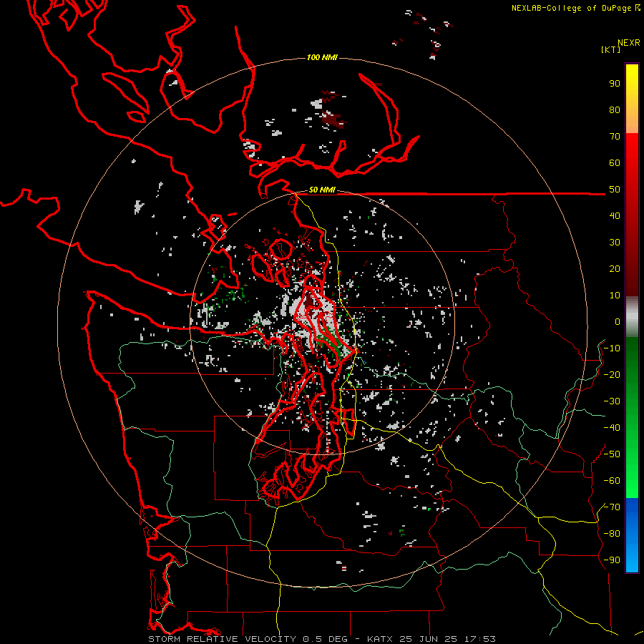
Task: Click the -60 scale value
Action: [612, 481]
